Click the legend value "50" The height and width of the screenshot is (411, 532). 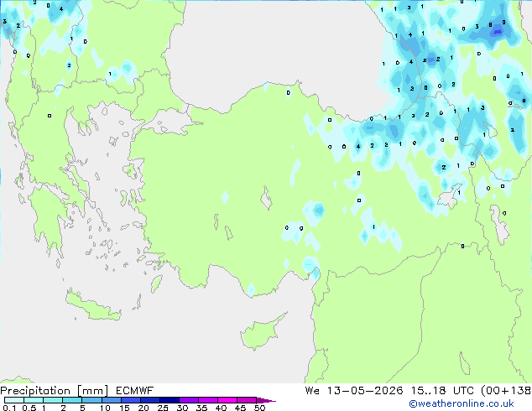[x=259, y=408]
